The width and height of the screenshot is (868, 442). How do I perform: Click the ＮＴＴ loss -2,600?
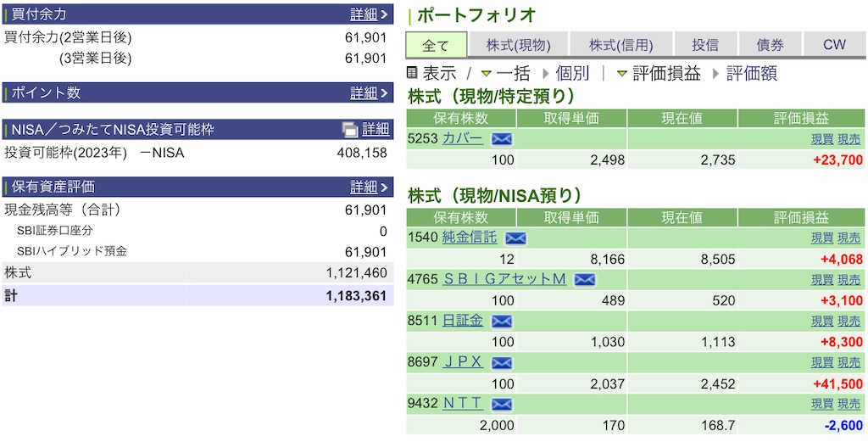pyautogui.click(x=843, y=425)
